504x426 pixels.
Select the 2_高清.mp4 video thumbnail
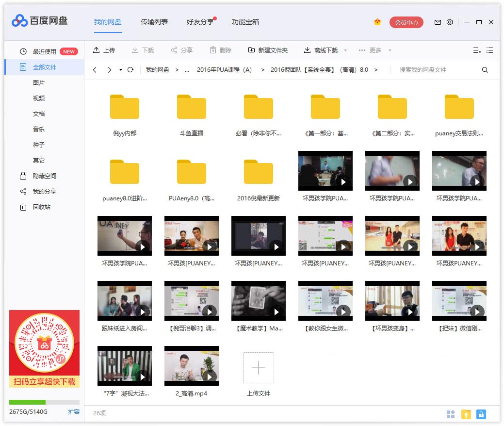(x=192, y=366)
